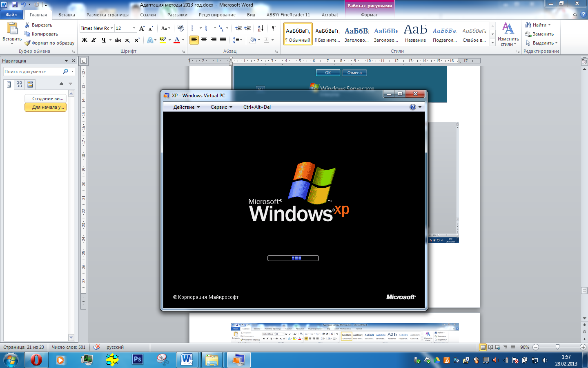
Task: Click Заменить replace button
Action: [x=539, y=34]
